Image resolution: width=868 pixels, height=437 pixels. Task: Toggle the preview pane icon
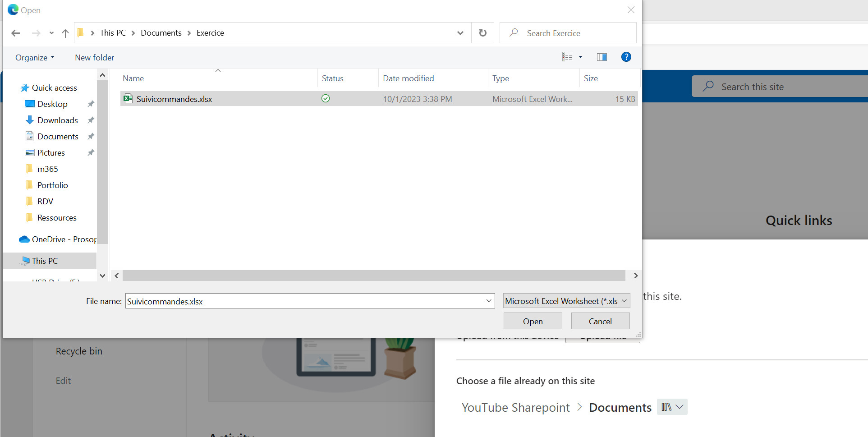coord(602,57)
